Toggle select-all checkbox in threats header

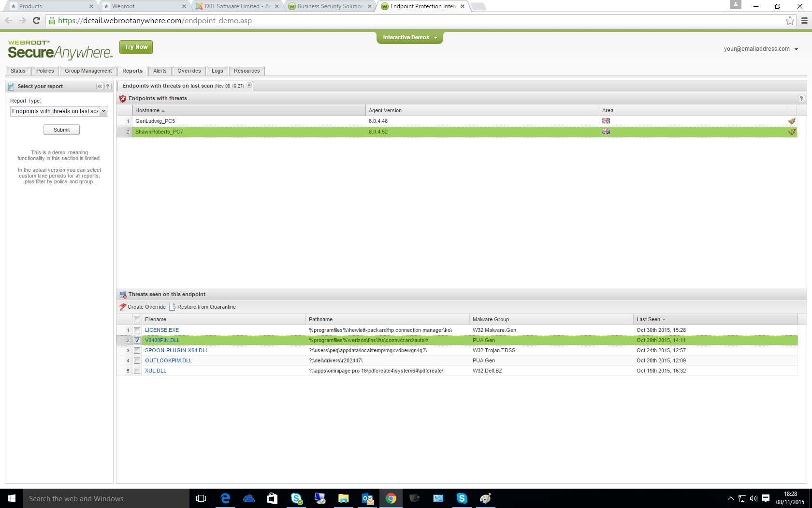(137, 319)
